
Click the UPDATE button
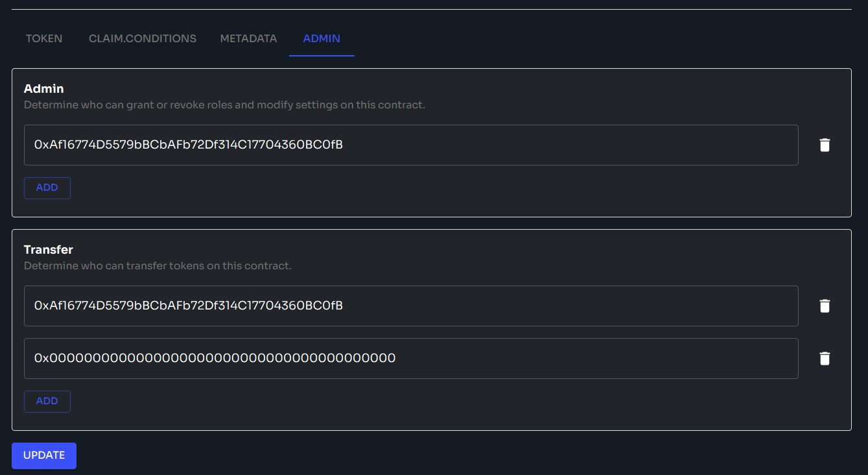pos(44,456)
